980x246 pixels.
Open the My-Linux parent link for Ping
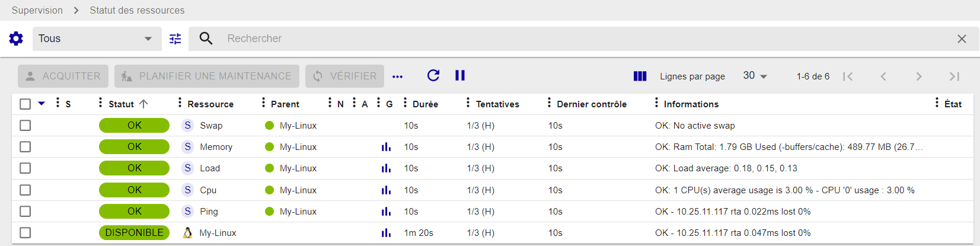pyautogui.click(x=298, y=212)
